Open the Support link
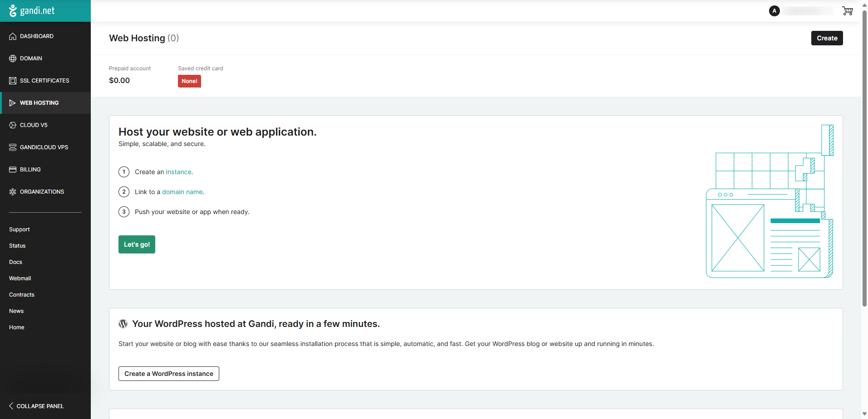 (20, 229)
